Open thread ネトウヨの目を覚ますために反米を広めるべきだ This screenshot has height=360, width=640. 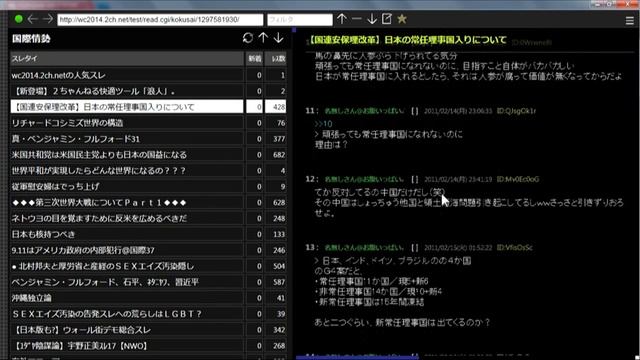click(127, 218)
